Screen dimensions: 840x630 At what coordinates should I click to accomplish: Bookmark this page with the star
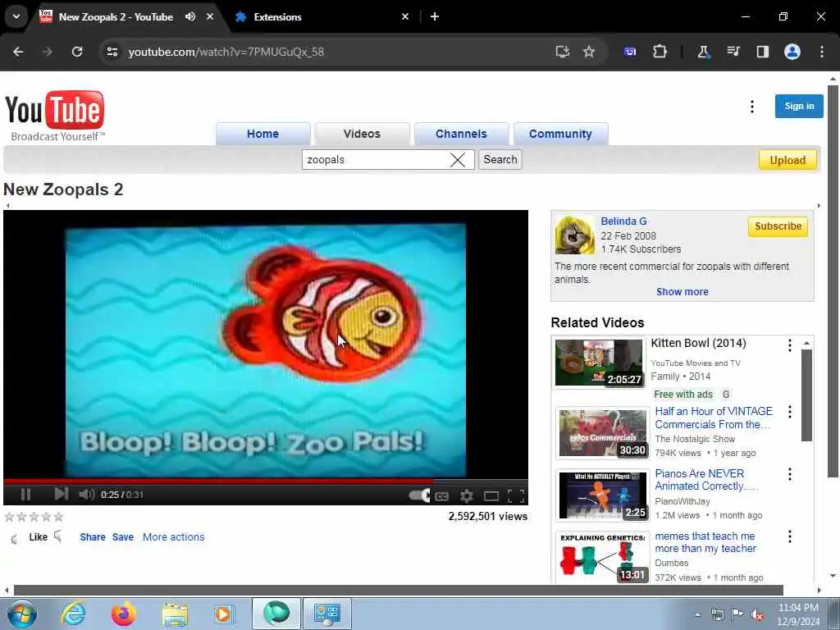pos(589,52)
